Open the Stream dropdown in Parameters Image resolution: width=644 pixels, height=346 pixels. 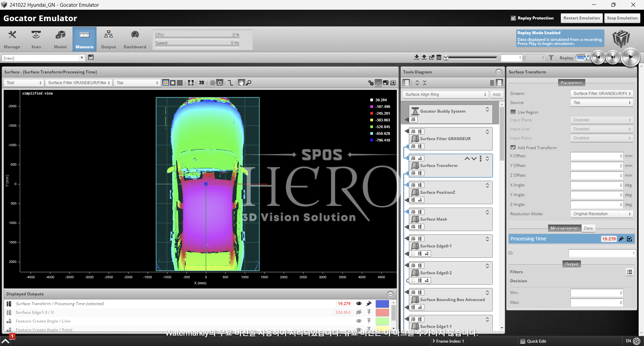pos(602,94)
